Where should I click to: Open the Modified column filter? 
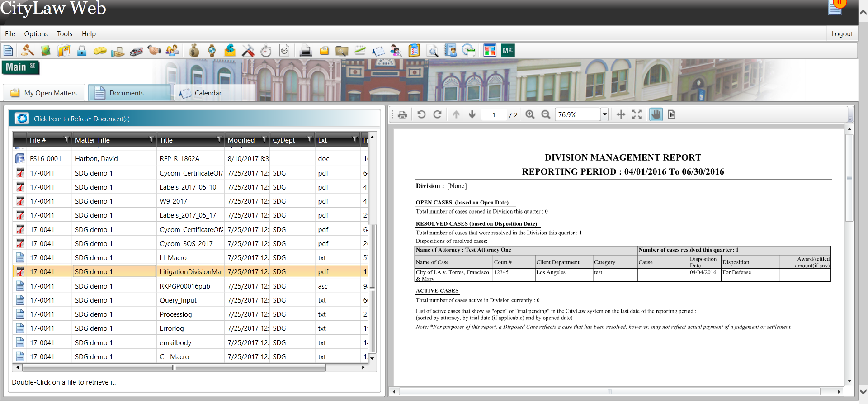coord(264,139)
